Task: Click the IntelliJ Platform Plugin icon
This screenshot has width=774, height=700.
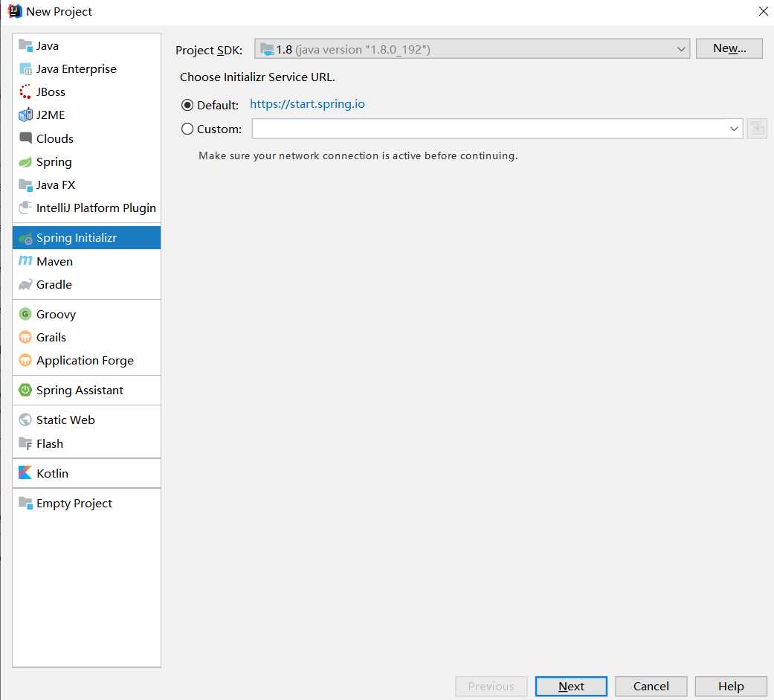Action: (25, 208)
